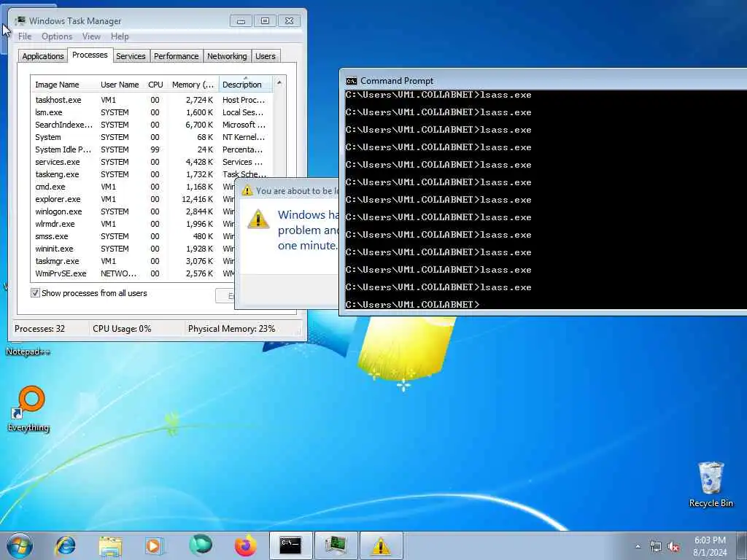Screen dimensions: 747x560
Task: Select the explorer.exe process row
Action: coord(133,199)
